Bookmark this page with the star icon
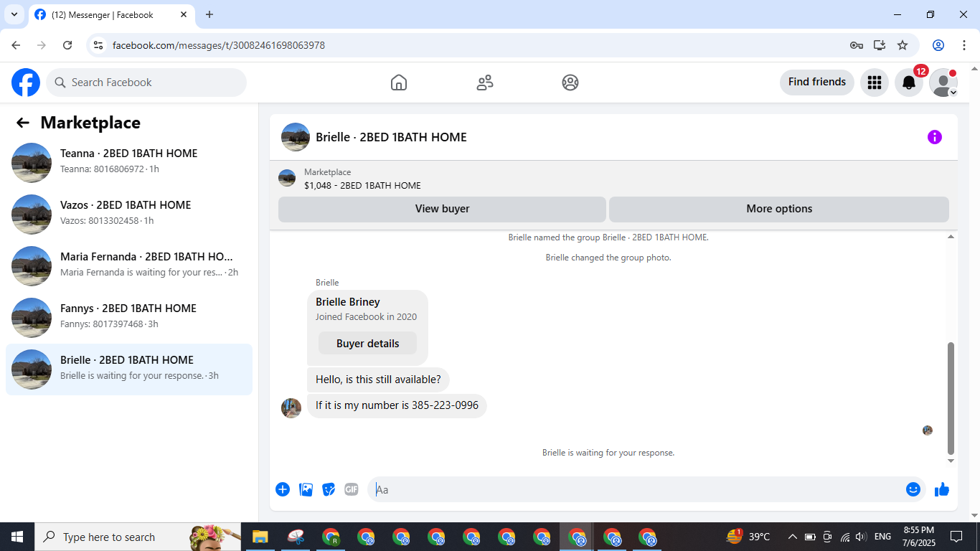The width and height of the screenshot is (980, 551). pyautogui.click(x=903, y=45)
